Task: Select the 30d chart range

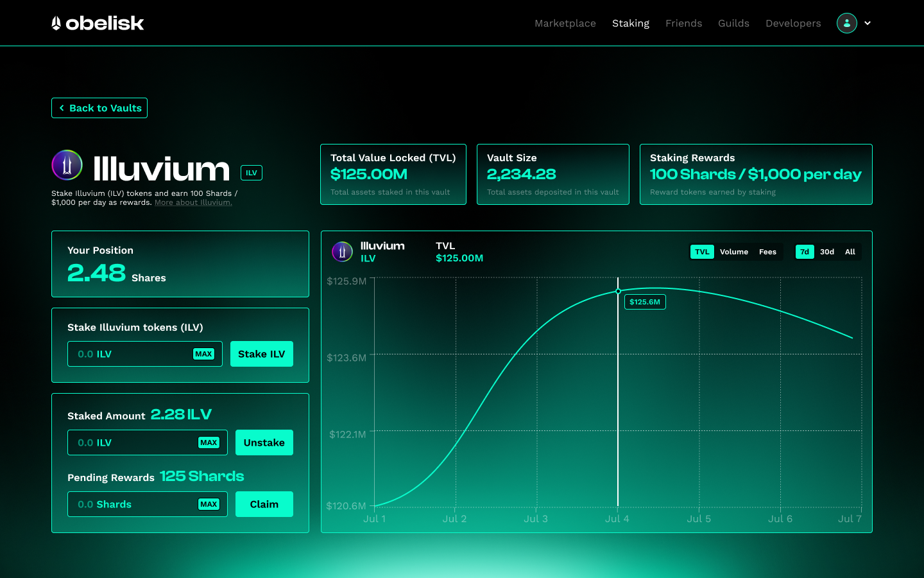Action: click(827, 252)
